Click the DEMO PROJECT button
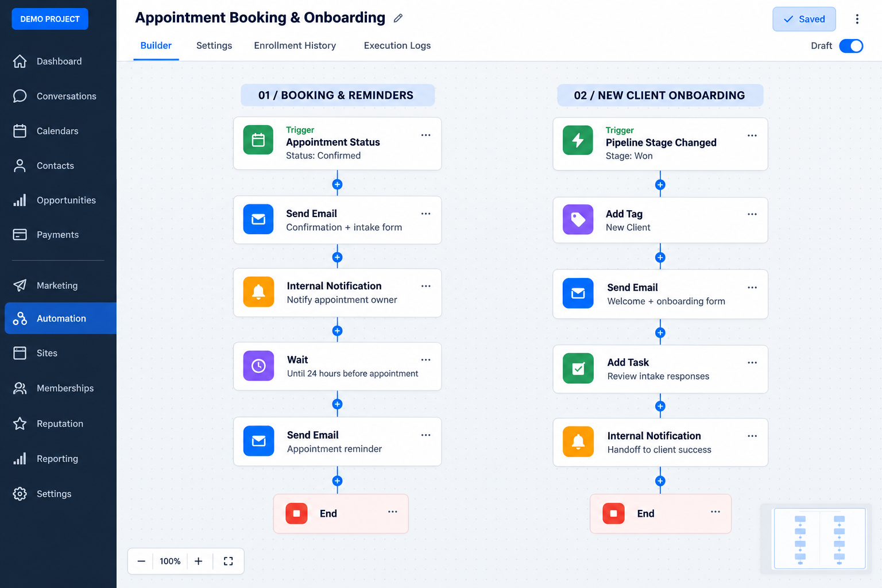Screen dimensions: 882x588 point(50,19)
